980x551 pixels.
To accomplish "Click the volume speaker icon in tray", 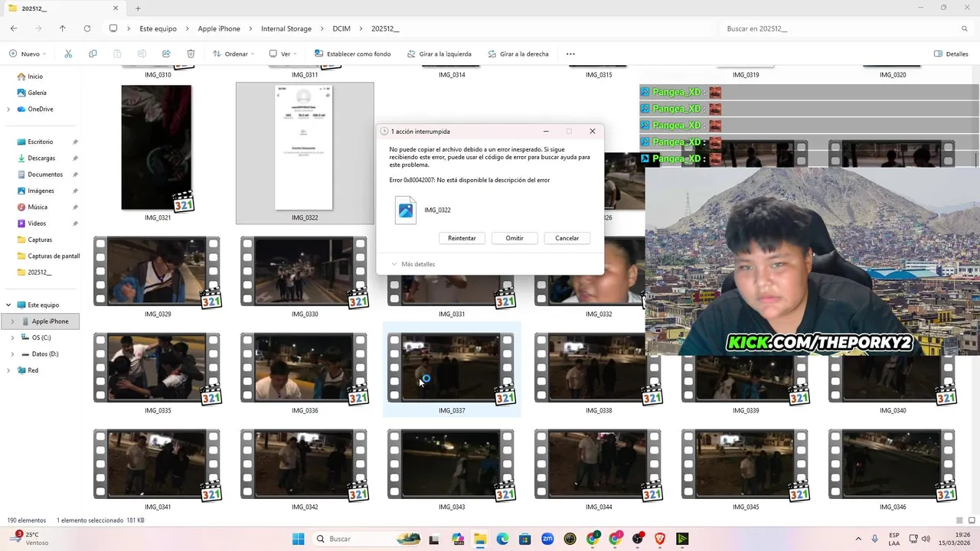I will pyautogui.click(x=926, y=539).
